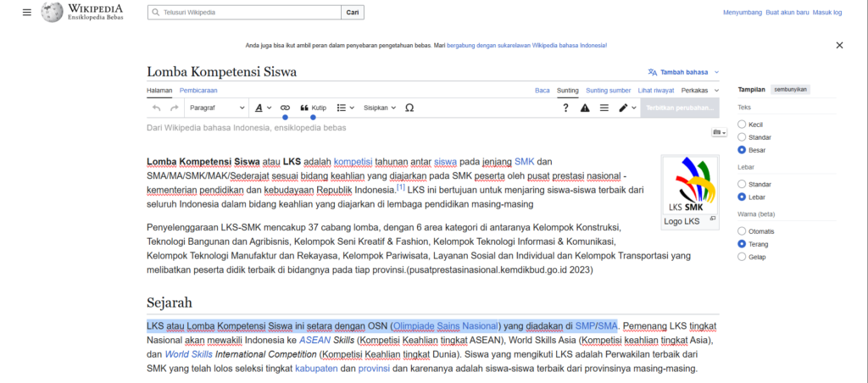The width and height of the screenshot is (868, 383).
Task: Expand the Paragraf format dropdown
Action: click(217, 108)
